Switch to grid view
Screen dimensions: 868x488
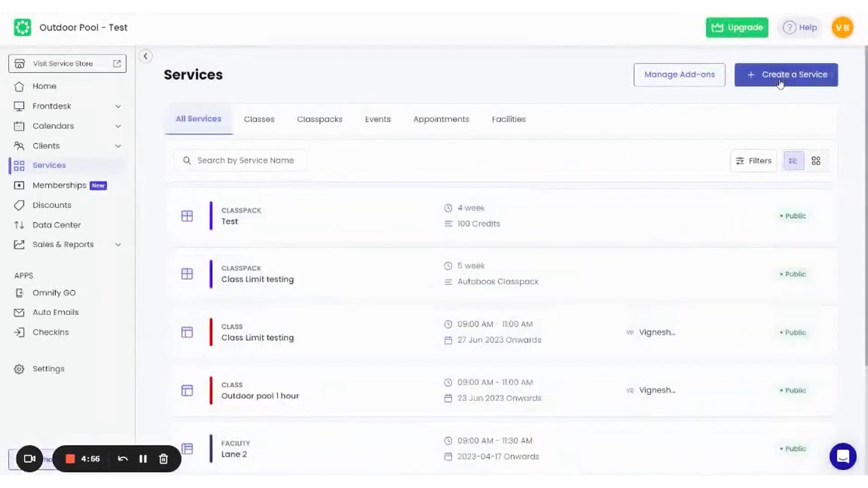[x=816, y=161]
